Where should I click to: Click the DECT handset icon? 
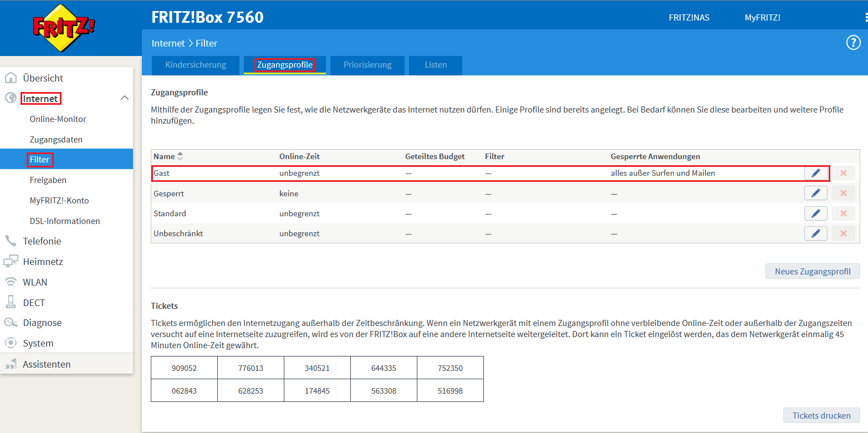click(11, 302)
